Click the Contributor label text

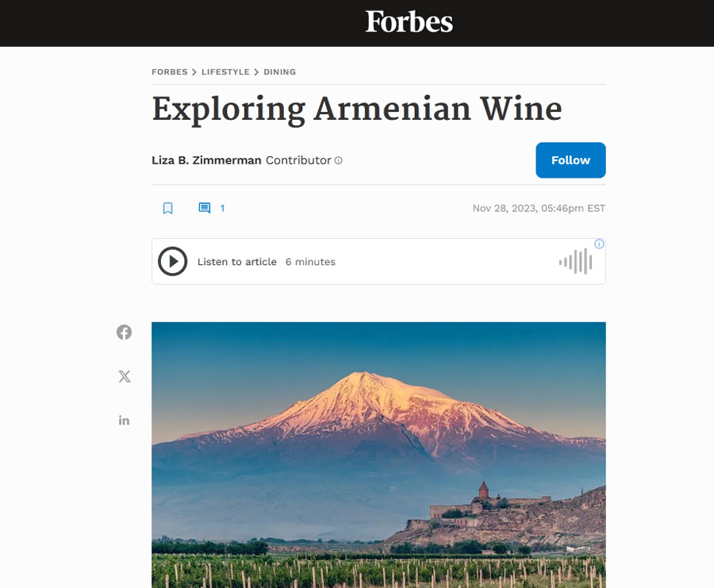point(298,160)
